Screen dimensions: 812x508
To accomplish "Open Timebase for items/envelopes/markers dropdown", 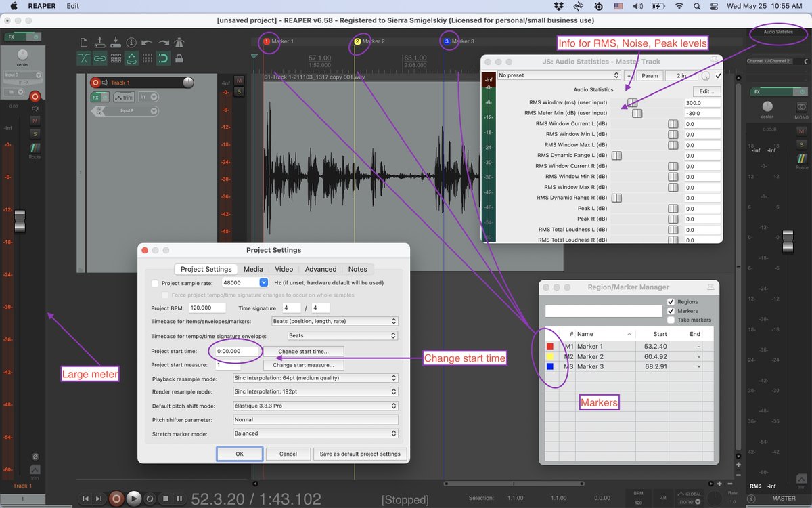I will point(335,321).
